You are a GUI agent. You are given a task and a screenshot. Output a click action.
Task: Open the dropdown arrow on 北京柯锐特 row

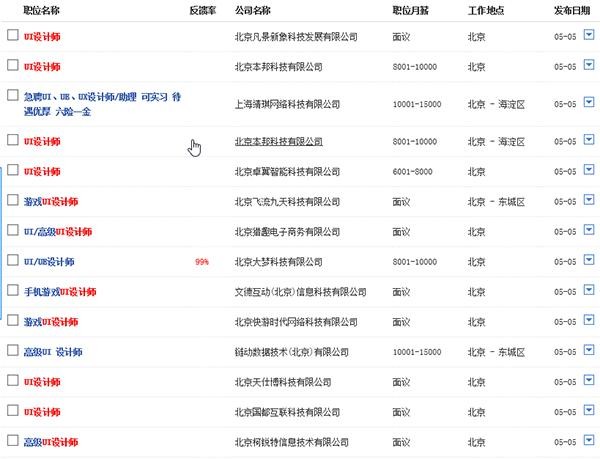(588, 441)
